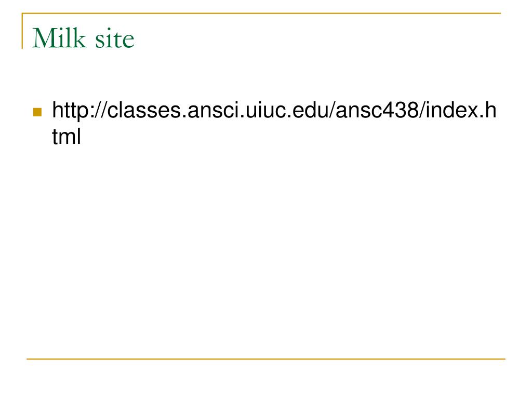The image size is (532, 399).
Task: Click the blank footer area below bottom line
Action: [266, 379]
